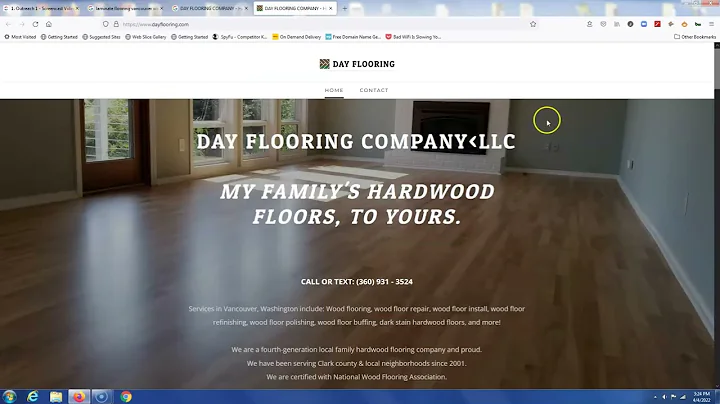
Task: Bookmark this page with the star
Action: tap(533, 24)
